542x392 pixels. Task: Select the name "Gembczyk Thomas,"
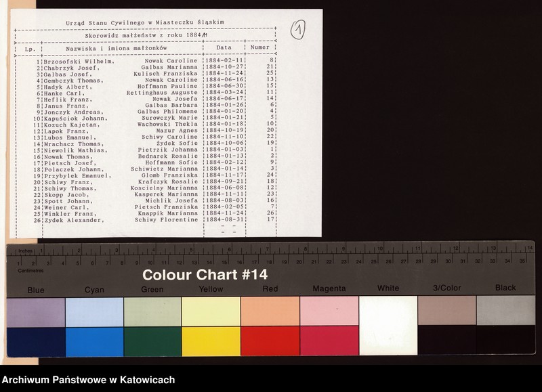(x=74, y=81)
